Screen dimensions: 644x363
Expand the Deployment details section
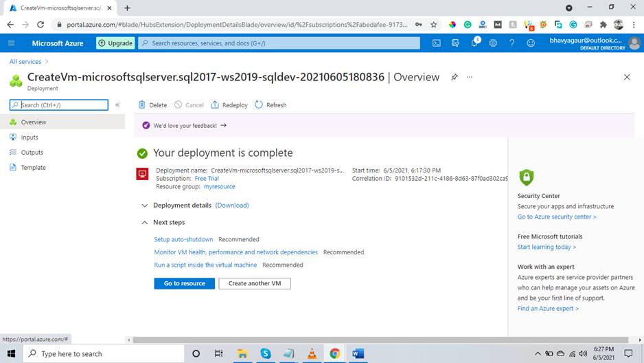coord(145,205)
